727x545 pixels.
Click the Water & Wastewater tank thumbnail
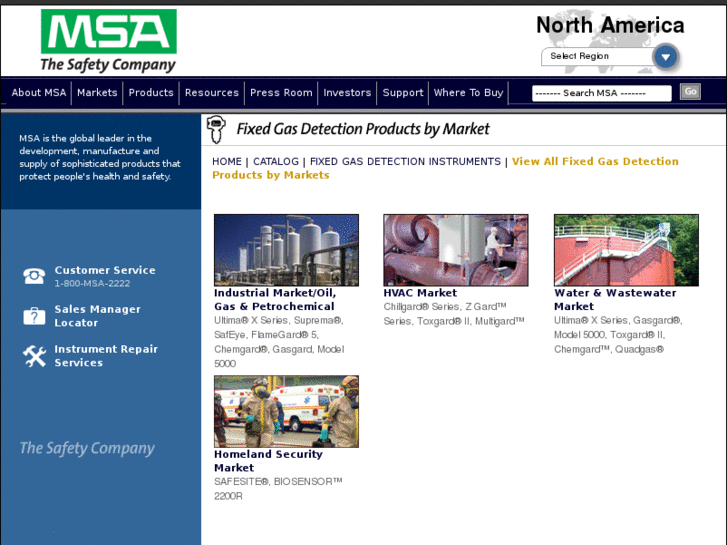(x=626, y=250)
